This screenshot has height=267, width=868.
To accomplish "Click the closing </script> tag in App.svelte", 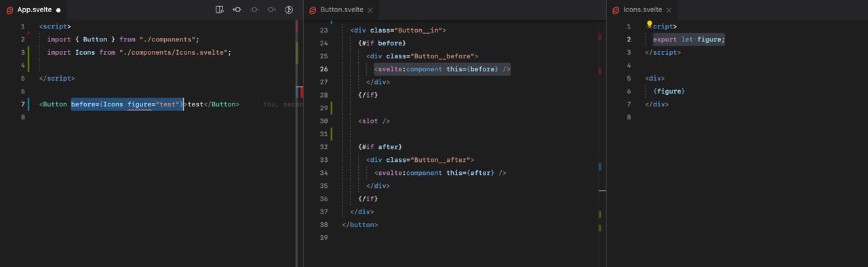I will (x=57, y=79).
